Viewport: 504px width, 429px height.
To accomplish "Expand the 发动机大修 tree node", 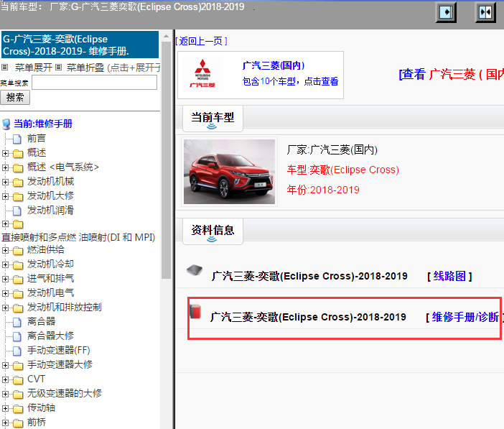I will click(5, 196).
